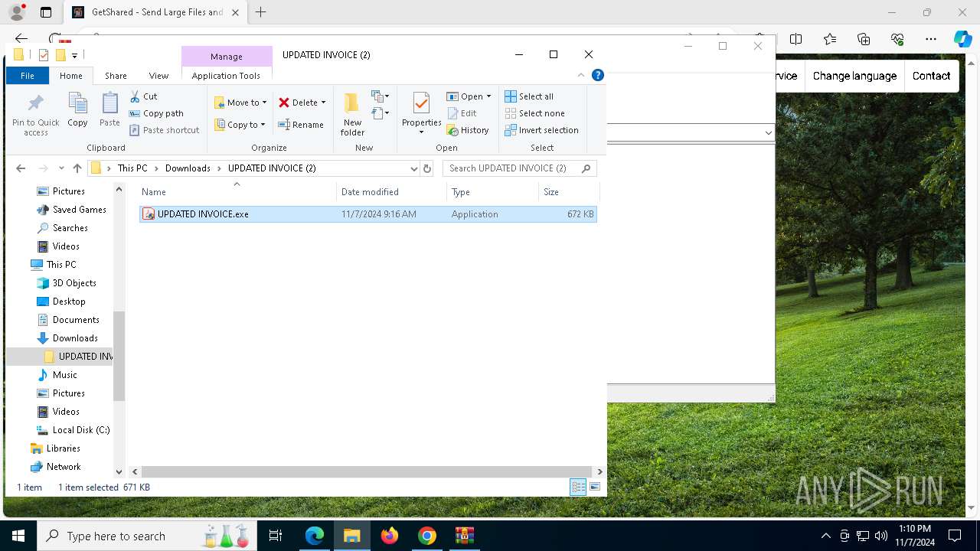Image resolution: width=980 pixels, height=551 pixels.
Task: Open Microsoft Edge from the taskbar
Action: pos(315,536)
